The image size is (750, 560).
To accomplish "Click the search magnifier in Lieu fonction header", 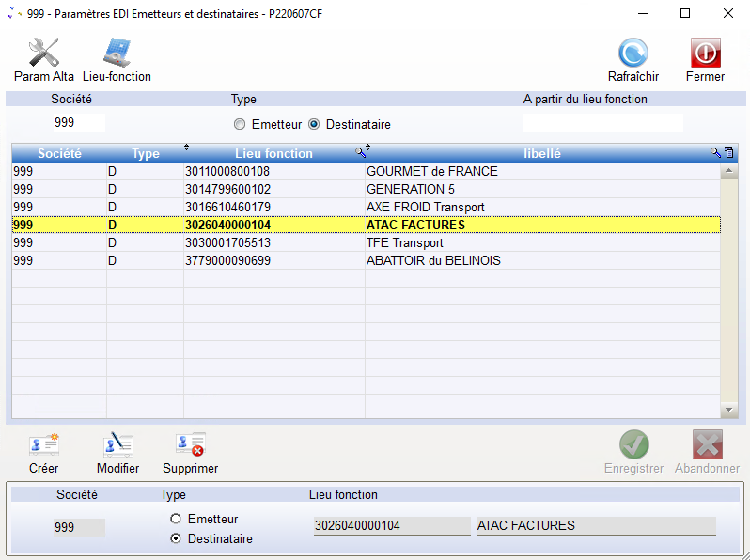I will point(359,153).
